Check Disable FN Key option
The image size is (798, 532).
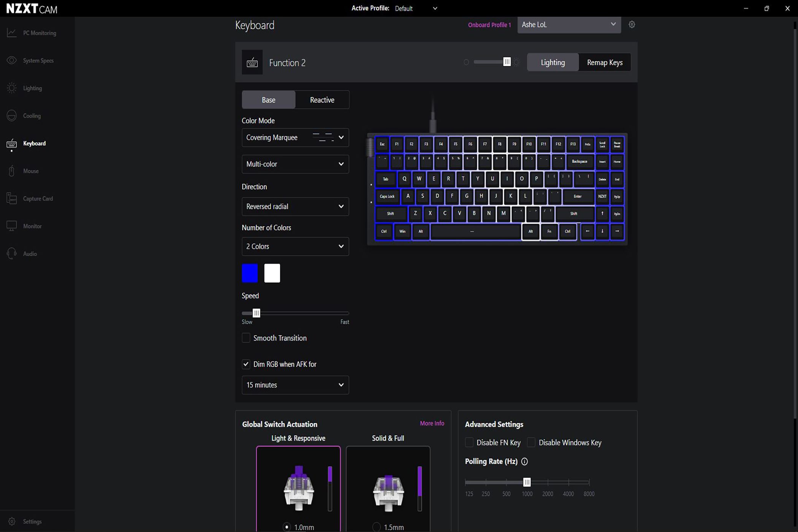pyautogui.click(x=469, y=442)
